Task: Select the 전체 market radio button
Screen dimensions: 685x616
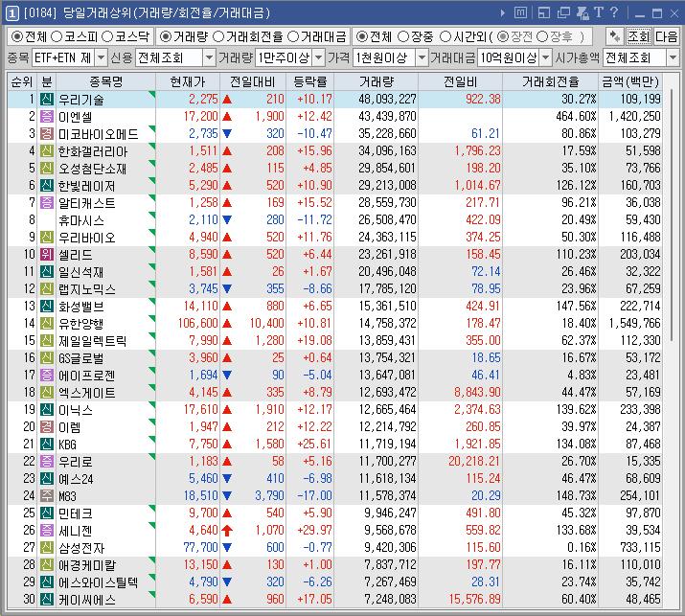Action: (16, 36)
